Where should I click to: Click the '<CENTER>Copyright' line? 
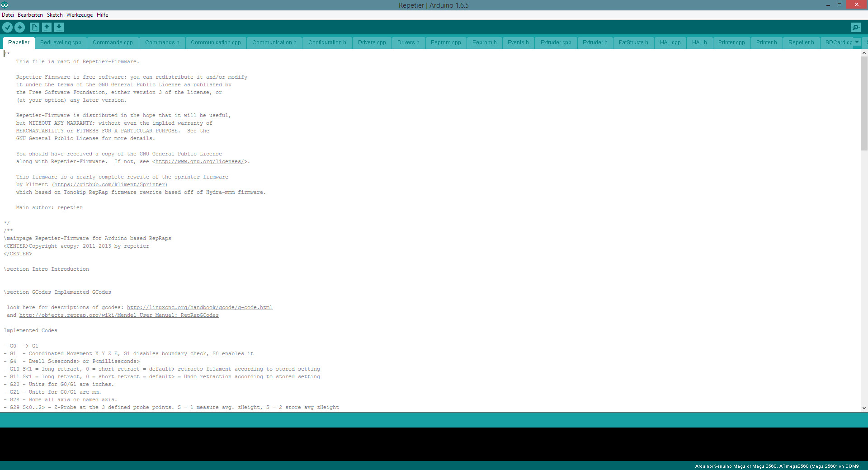(x=76, y=246)
